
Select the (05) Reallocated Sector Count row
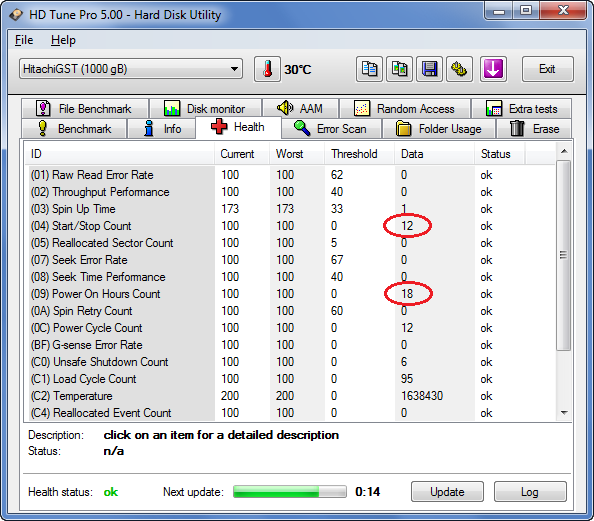[290, 243]
